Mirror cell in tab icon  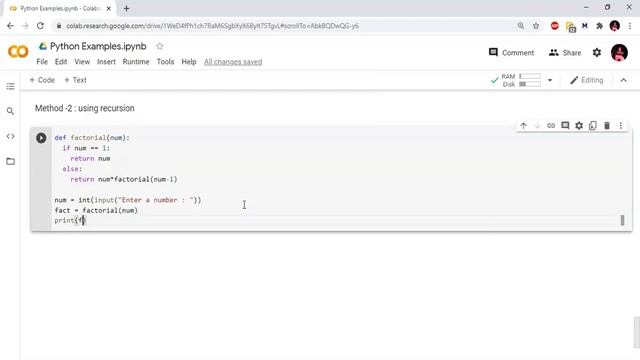click(593, 126)
